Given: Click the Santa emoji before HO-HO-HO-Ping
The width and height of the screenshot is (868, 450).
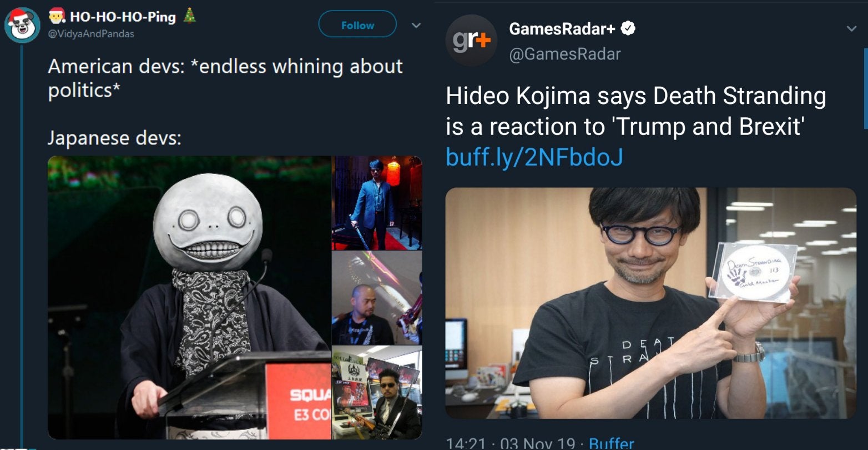Looking at the screenshot, I should (56, 17).
